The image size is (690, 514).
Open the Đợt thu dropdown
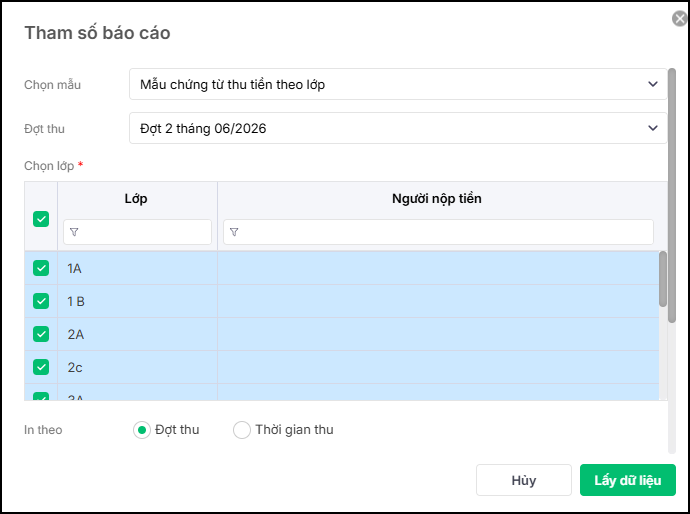tap(390, 129)
